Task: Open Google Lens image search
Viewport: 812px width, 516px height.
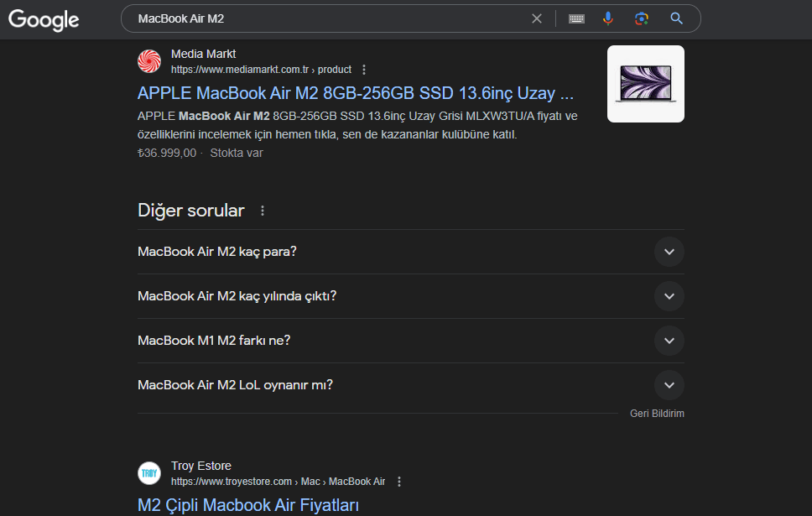Action: point(642,18)
